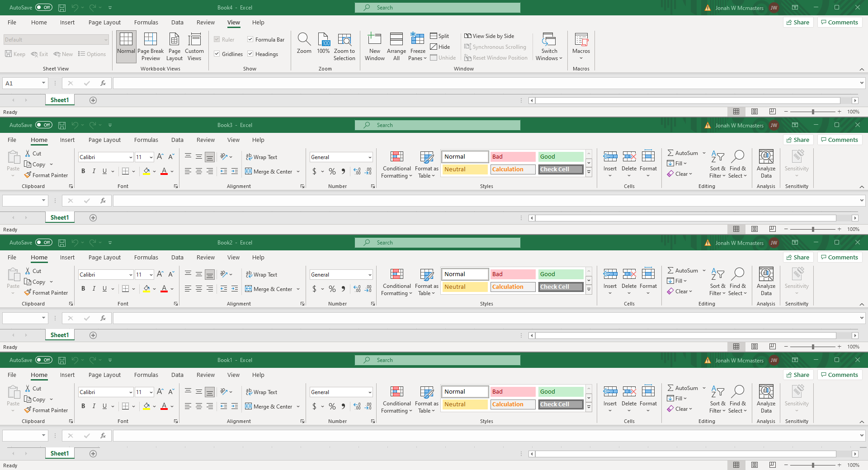Click zoom slider in Book4 status bar
This screenshot has height=470, width=868.
(812, 112)
